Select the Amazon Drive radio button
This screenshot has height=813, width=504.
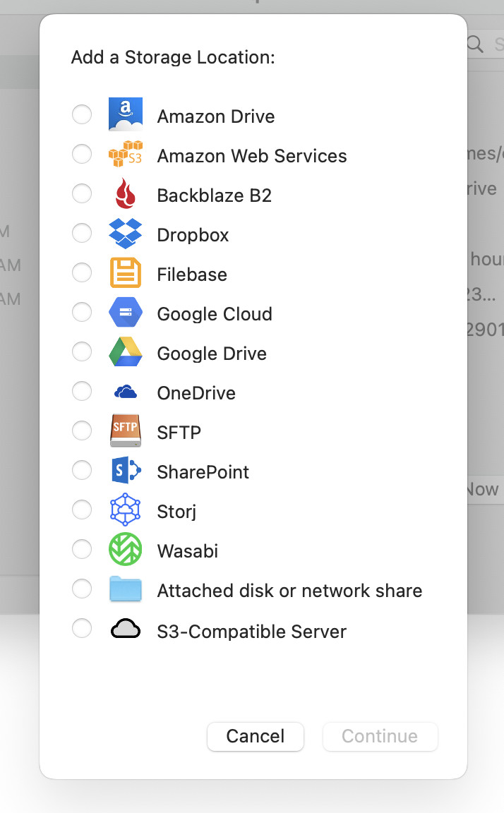82,114
